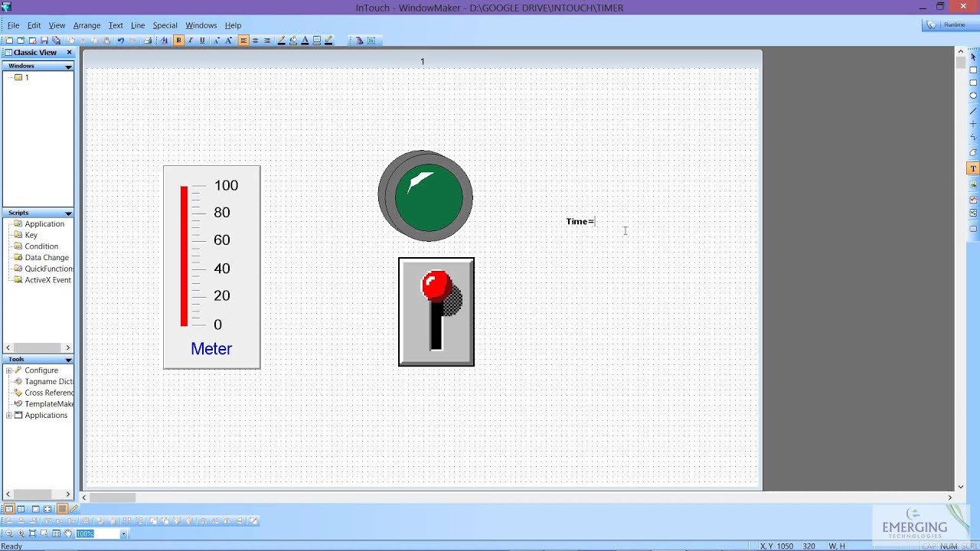Collapse the Tools section dropdown

[x=68, y=359]
